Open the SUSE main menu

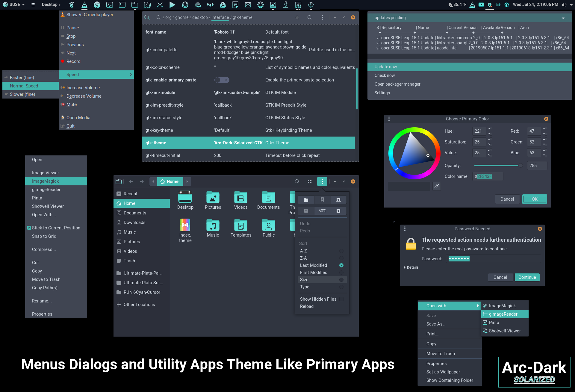(14, 4)
